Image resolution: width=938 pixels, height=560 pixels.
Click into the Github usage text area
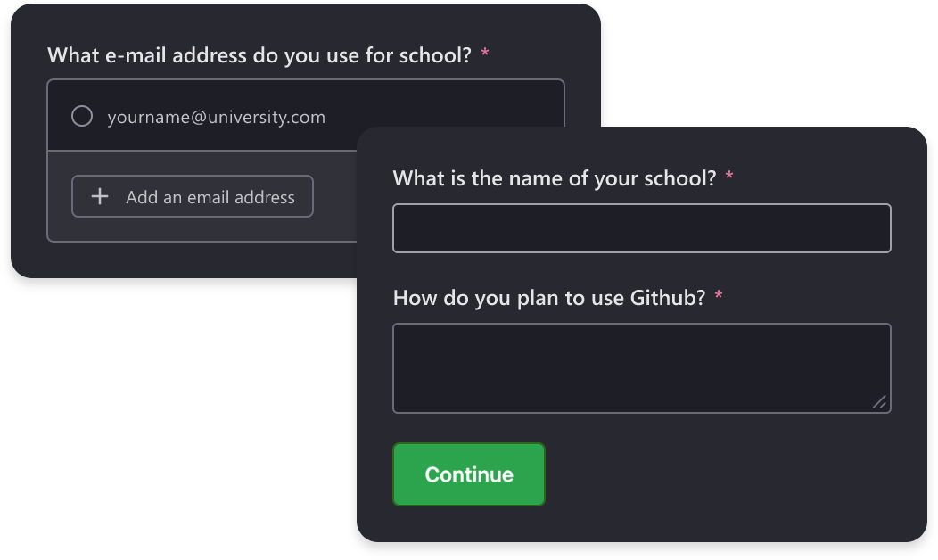[x=641, y=367]
